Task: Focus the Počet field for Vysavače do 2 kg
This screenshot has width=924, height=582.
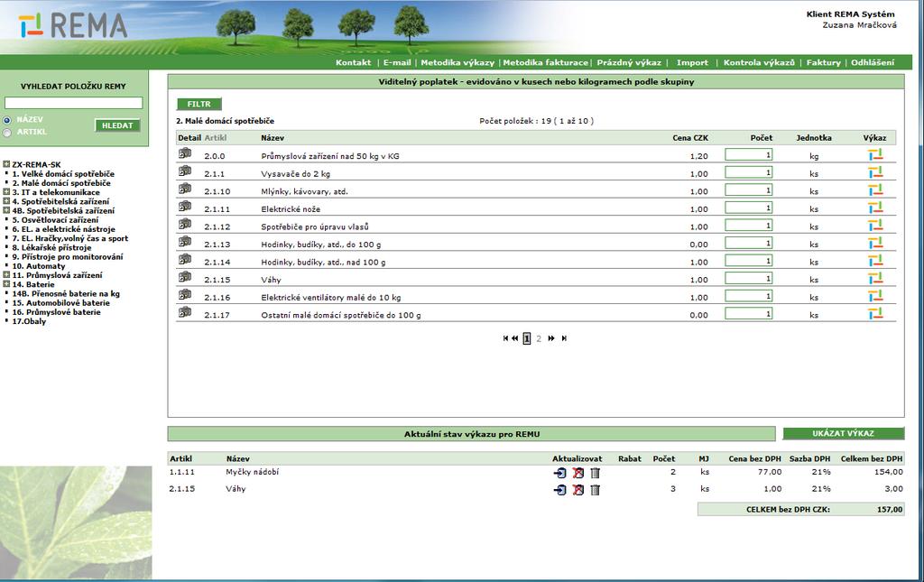Action: pyautogui.click(x=749, y=172)
